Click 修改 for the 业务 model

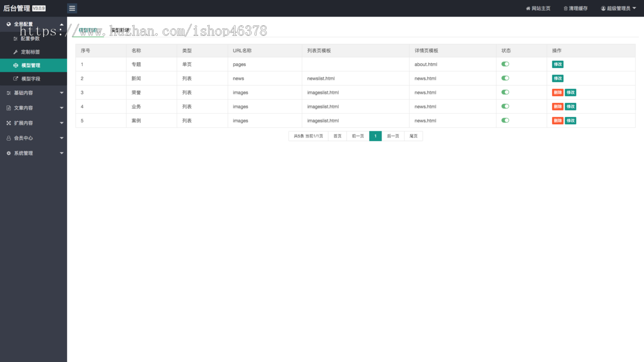tap(570, 106)
